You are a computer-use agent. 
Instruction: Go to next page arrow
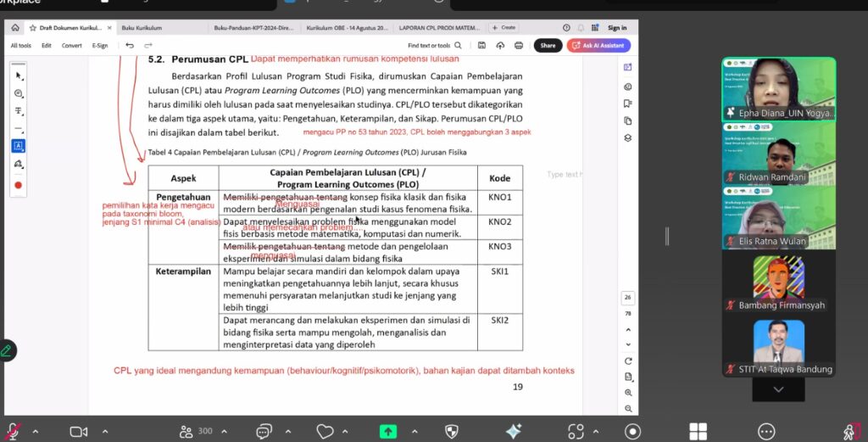click(628, 344)
